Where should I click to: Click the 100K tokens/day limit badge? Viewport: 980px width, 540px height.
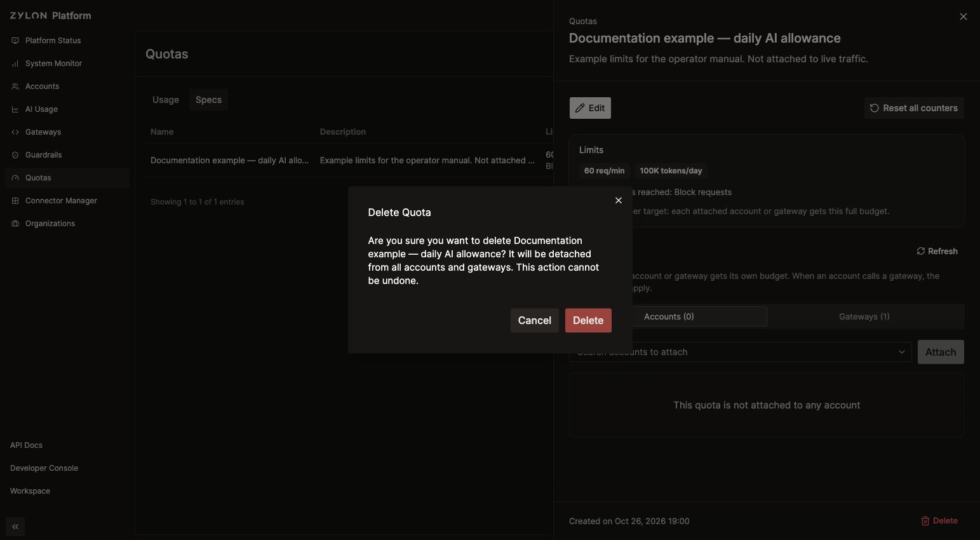(x=671, y=171)
